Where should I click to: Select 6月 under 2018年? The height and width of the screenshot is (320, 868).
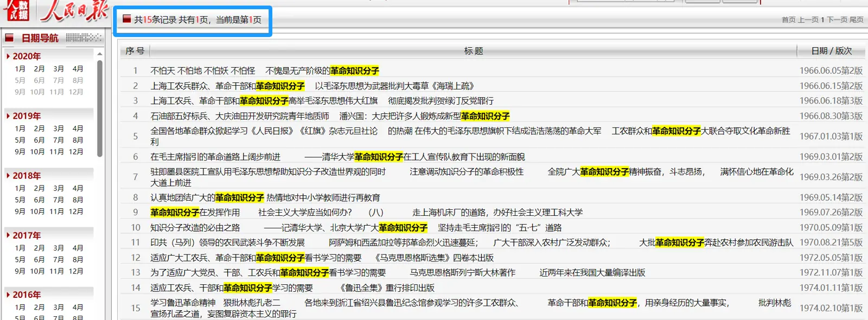[40, 200]
